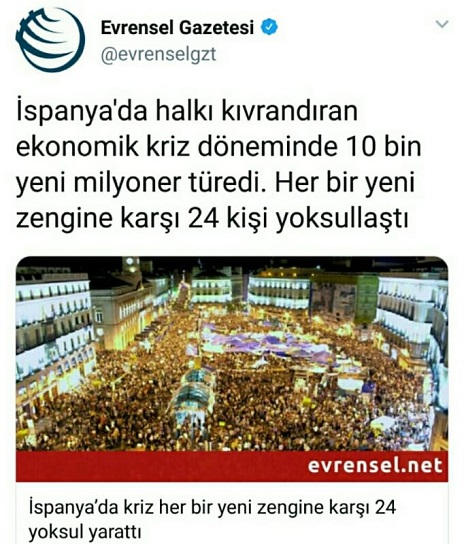The height and width of the screenshot is (544, 464).
Task: Click tweet line "zengine karşı 24 kişi yoksullaştı"
Action: [212, 219]
